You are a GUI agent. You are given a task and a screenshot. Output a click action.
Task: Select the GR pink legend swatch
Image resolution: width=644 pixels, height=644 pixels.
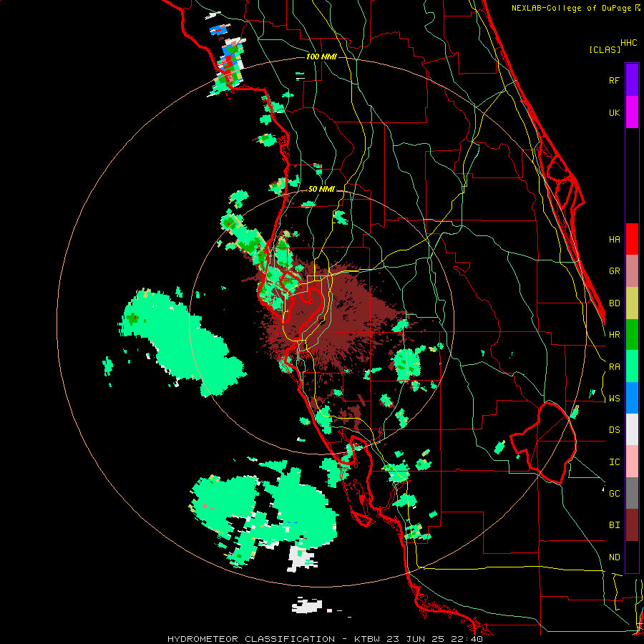tap(632, 271)
